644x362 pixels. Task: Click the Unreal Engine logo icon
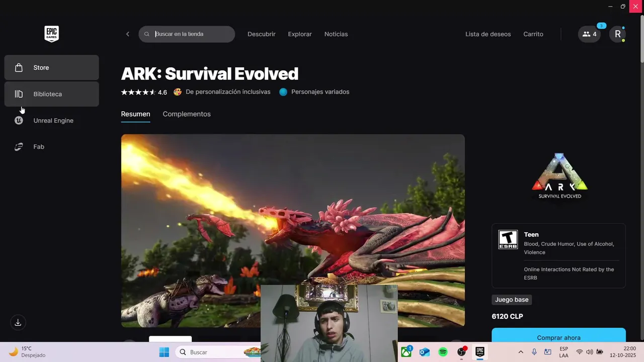pyautogui.click(x=19, y=121)
